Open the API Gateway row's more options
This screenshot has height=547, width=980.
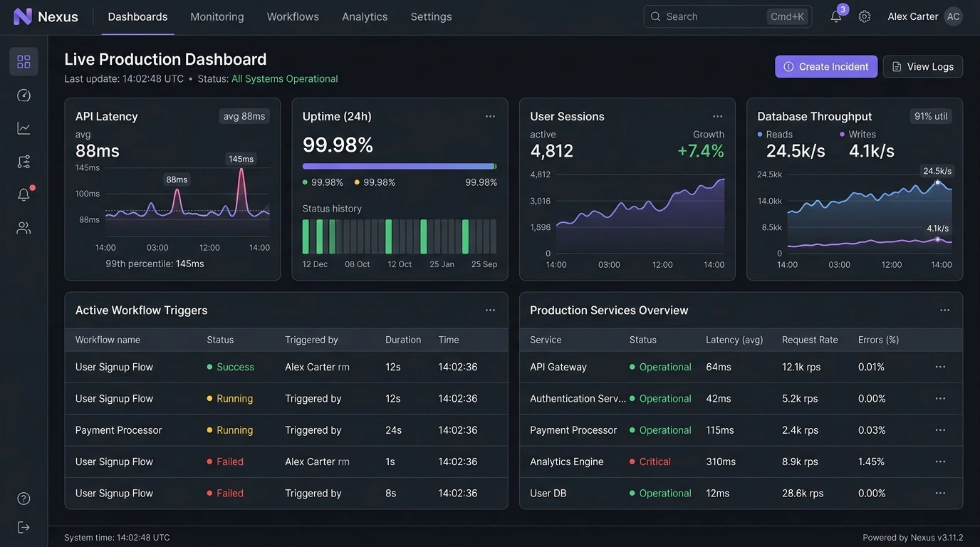[x=940, y=367]
